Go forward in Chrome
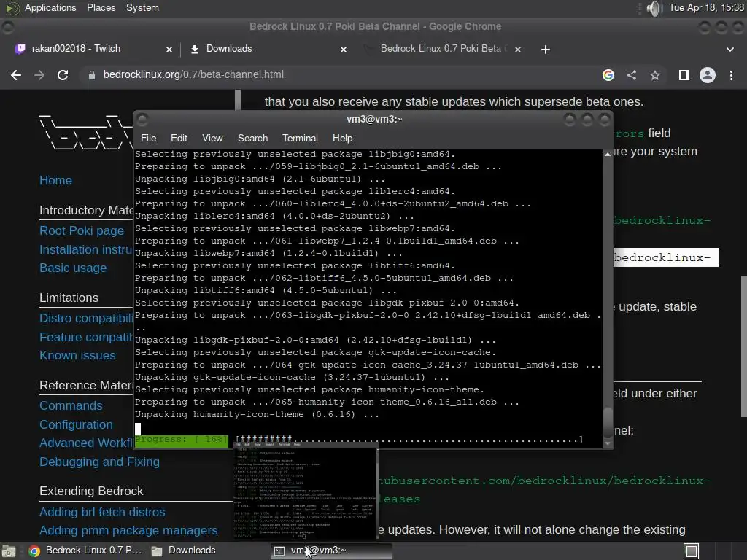The width and height of the screenshot is (747, 560). (x=39, y=75)
